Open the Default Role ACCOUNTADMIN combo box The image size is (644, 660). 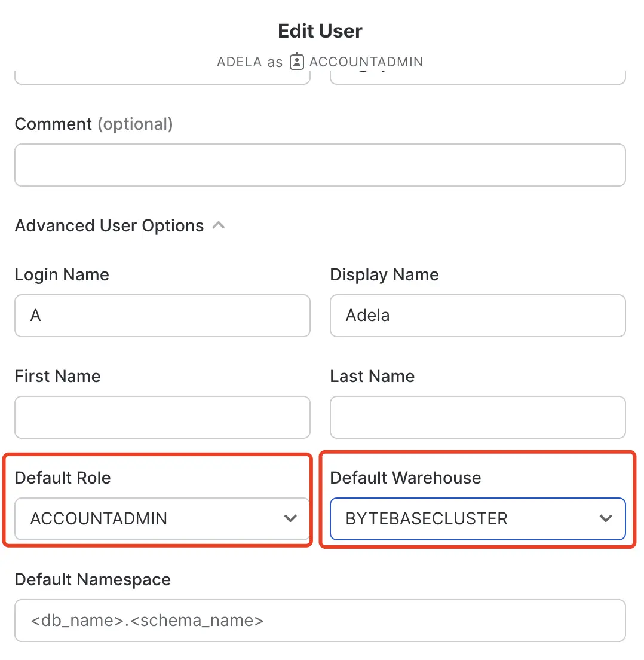(x=162, y=518)
